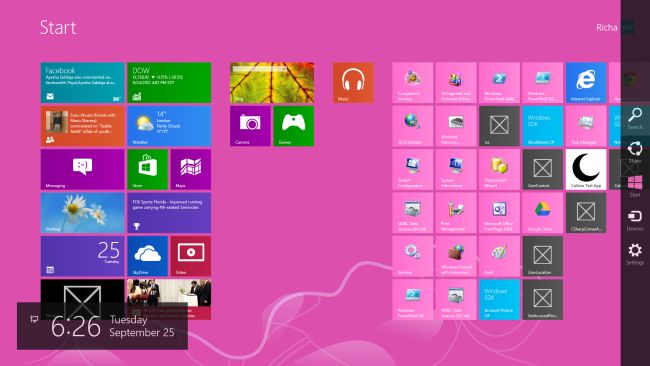
Task: Open the DOW finance tile
Action: (x=169, y=82)
